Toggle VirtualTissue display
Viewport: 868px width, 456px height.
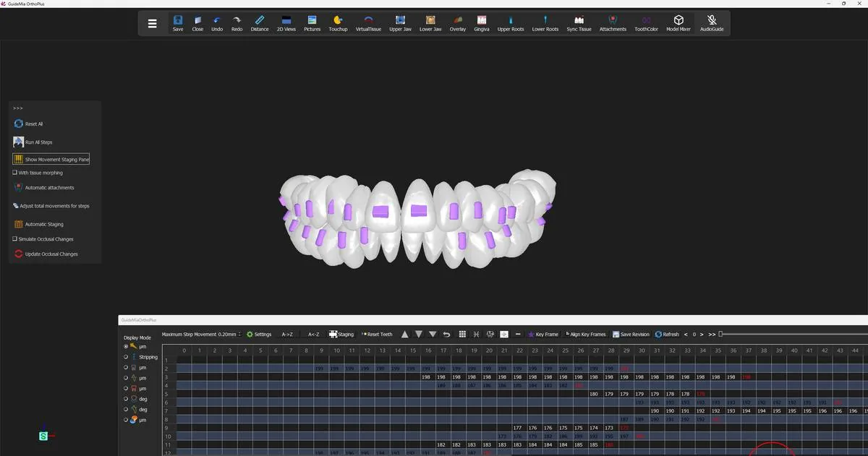(368, 24)
